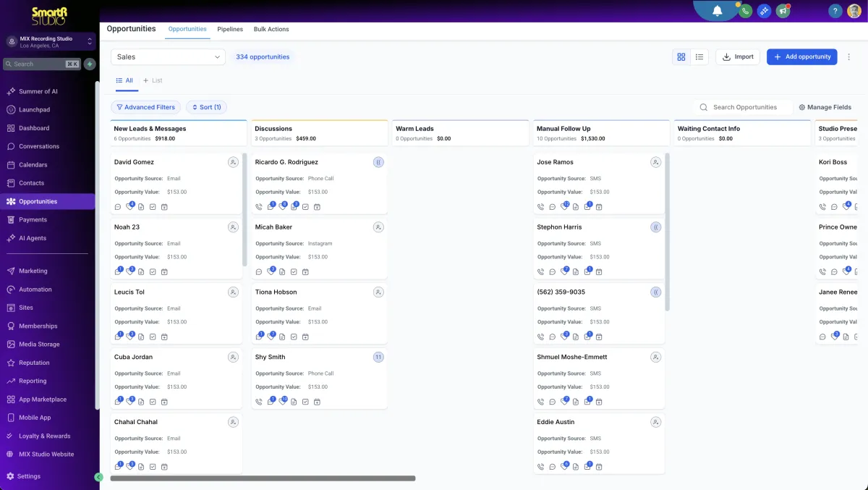
Task: Click the megaphone announcements icon in top bar
Action: [783, 10]
